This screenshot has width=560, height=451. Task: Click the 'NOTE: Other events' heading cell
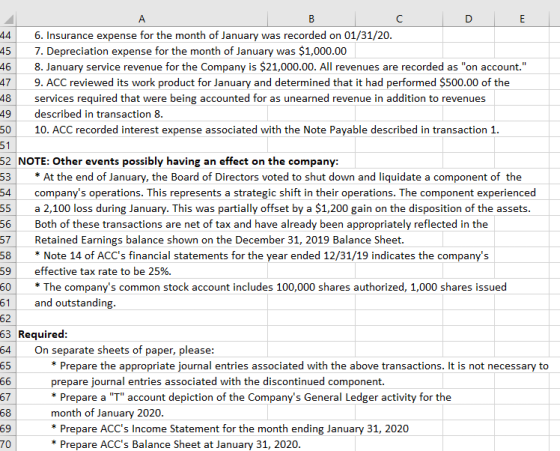pos(142,161)
